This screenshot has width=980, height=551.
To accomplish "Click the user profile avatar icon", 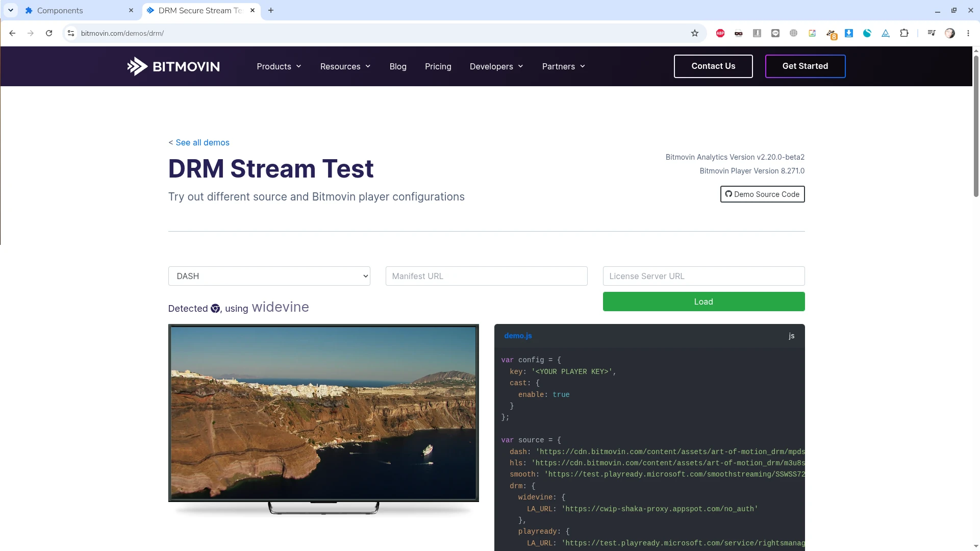I will click(x=950, y=33).
